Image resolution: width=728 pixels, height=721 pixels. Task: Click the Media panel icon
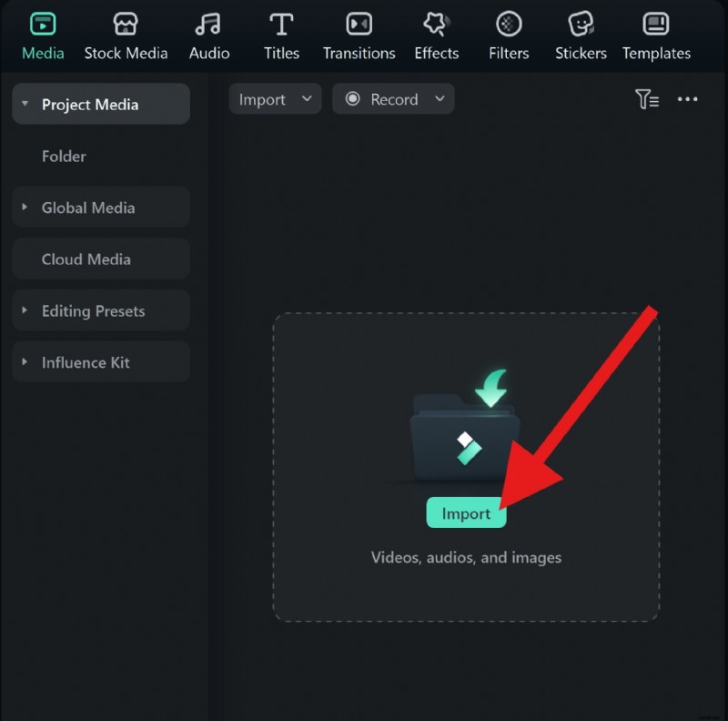pos(42,24)
